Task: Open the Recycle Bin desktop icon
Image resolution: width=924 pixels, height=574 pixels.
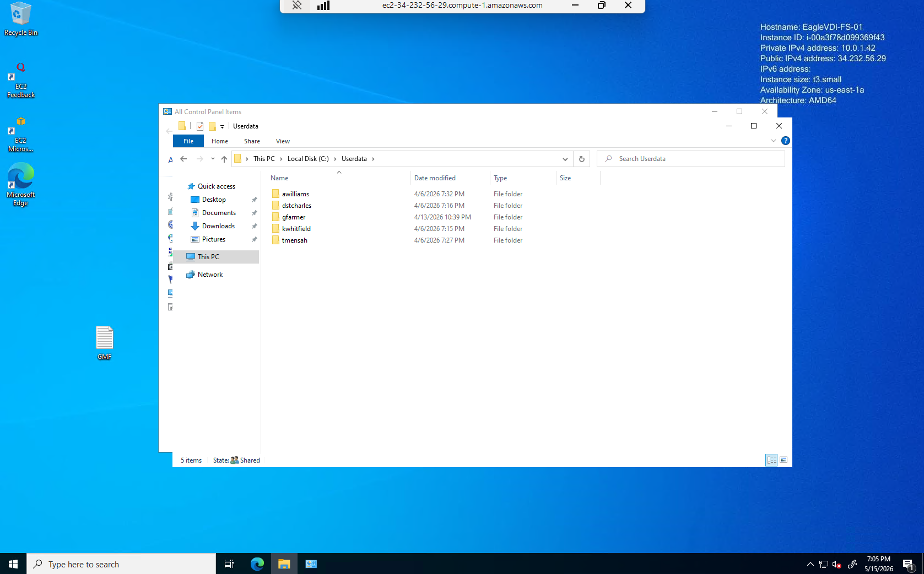Action: [21, 19]
